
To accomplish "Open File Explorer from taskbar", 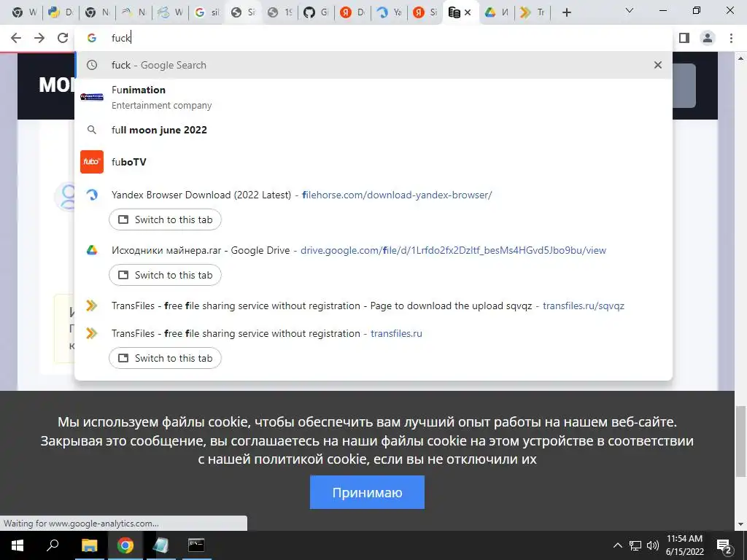I will [89, 545].
